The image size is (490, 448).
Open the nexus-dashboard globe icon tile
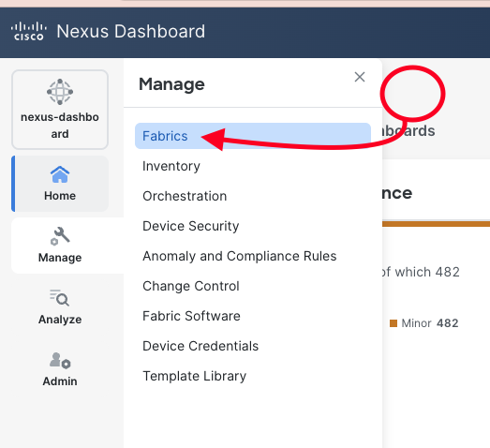(60, 110)
